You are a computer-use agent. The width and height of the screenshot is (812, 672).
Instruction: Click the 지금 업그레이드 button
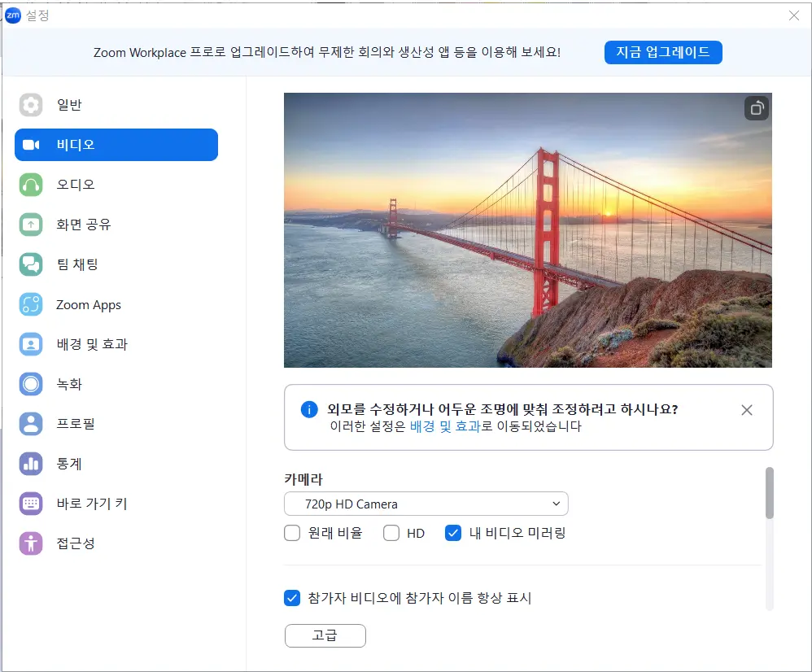[x=663, y=52]
